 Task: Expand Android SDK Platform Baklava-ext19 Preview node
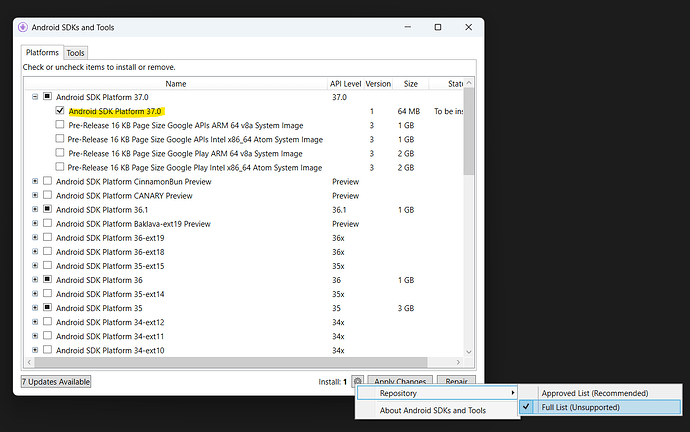35,223
